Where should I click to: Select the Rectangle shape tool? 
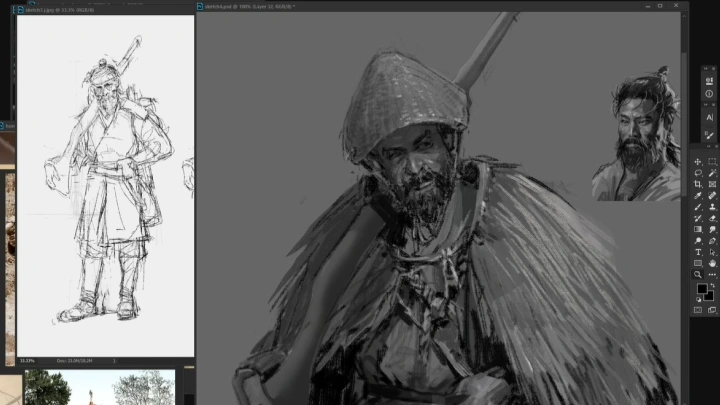point(698,263)
